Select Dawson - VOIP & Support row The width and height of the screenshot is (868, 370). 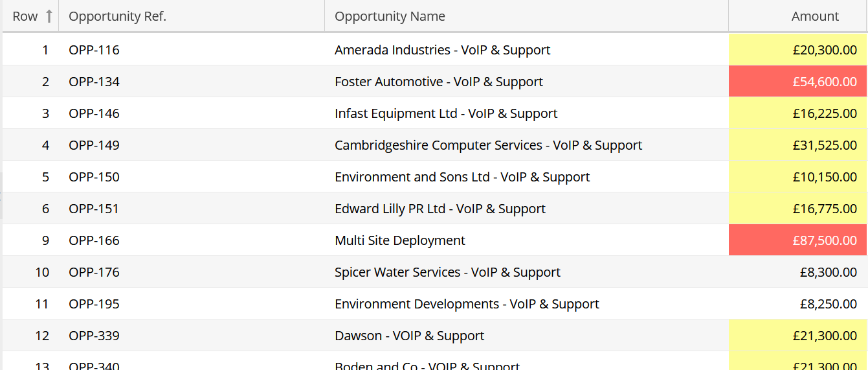point(409,336)
